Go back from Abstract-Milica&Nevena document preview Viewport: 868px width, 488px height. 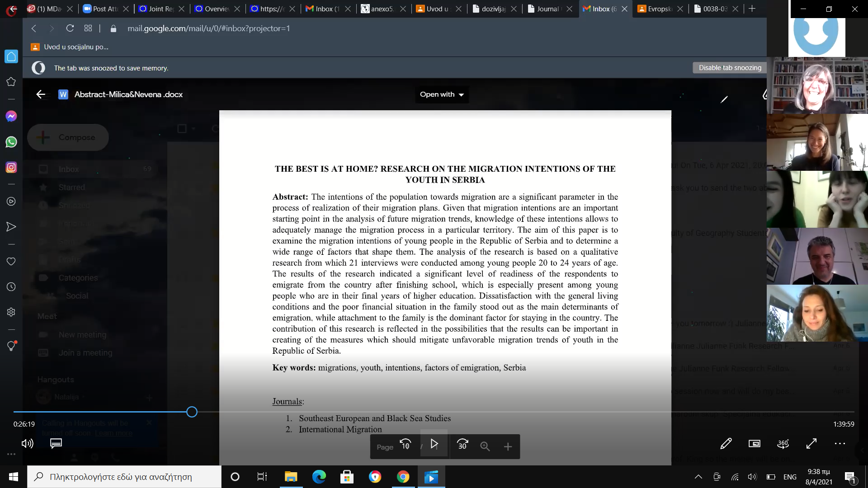click(x=41, y=94)
